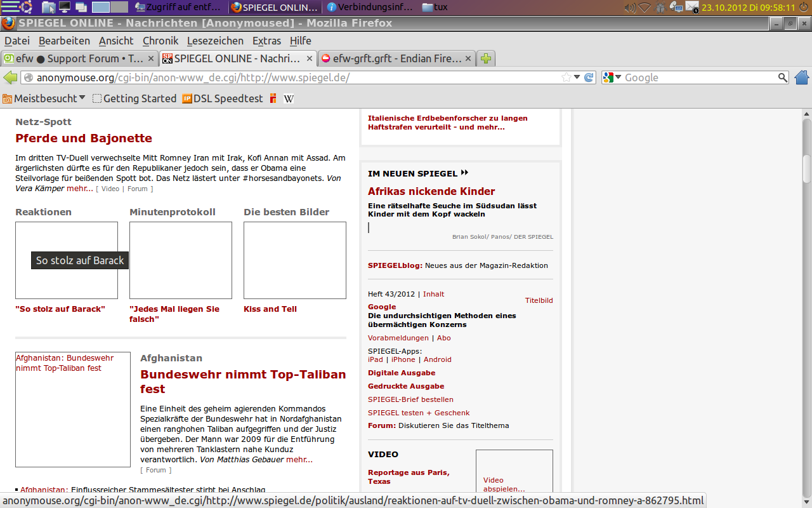This screenshot has height=508, width=812.
Task: Open the search engine selector dropdown
Action: coord(612,77)
